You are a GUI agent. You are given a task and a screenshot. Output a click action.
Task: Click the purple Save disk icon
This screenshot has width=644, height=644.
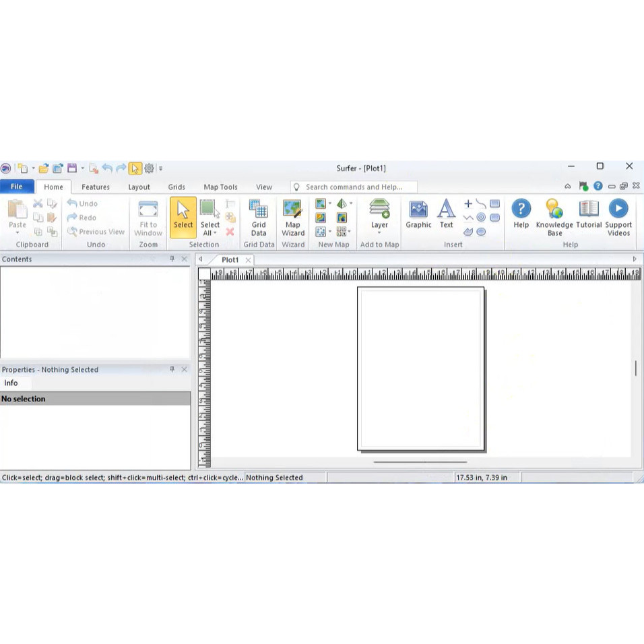coord(72,168)
